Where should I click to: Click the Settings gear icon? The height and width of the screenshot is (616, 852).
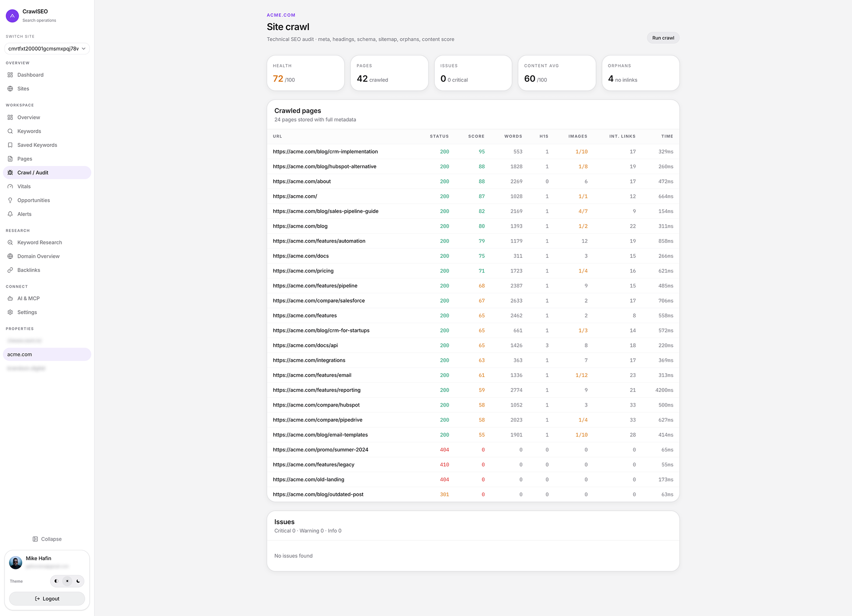[10, 312]
